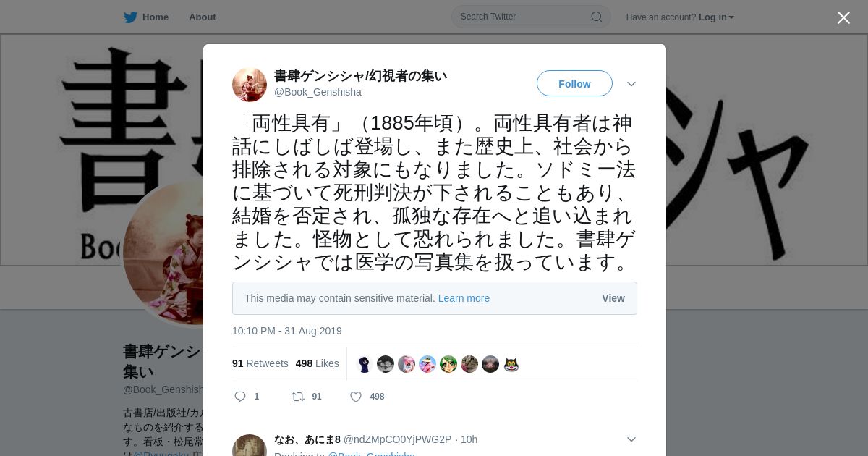
Task: Open the Learn more link
Action: pyautogui.click(x=464, y=298)
